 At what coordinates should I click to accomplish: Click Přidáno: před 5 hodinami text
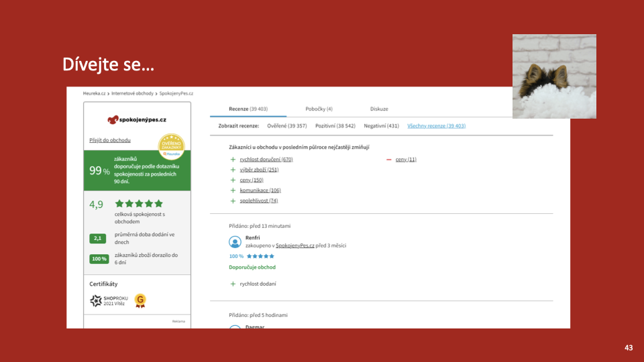258,315
